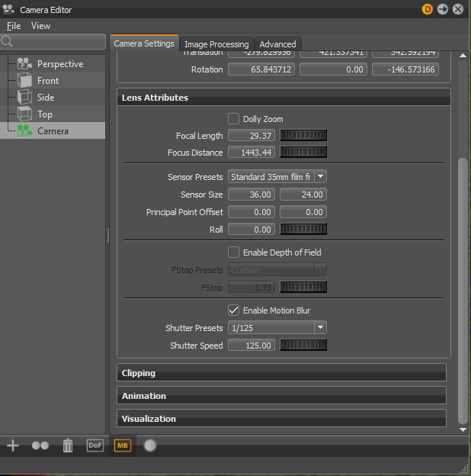Click Sensor Size width field 36.00
The image size is (471, 476).
[252, 195]
